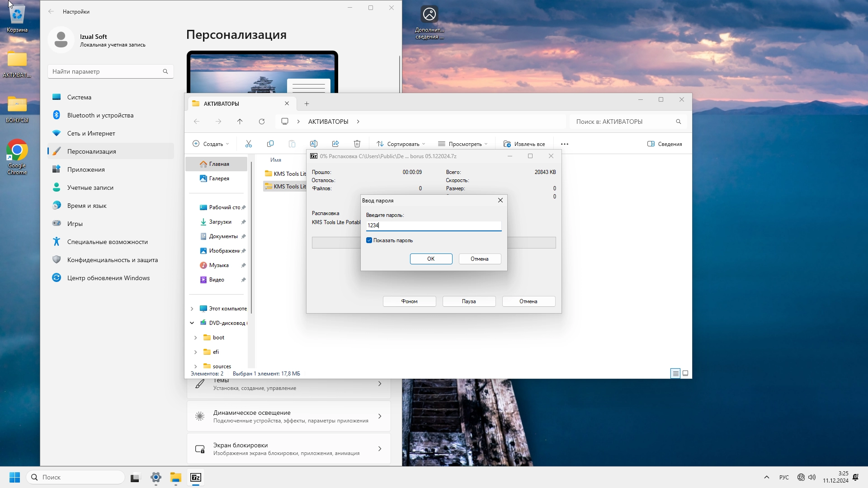The height and width of the screenshot is (488, 868).
Task: Click the Share icon in Explorer toolbar
Action: pos(335,144)
